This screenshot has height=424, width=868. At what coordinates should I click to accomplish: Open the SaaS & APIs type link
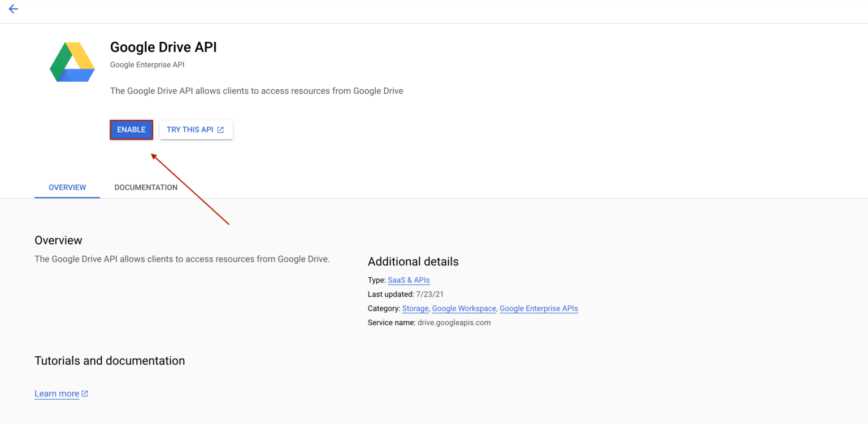(x=408, y=280)
